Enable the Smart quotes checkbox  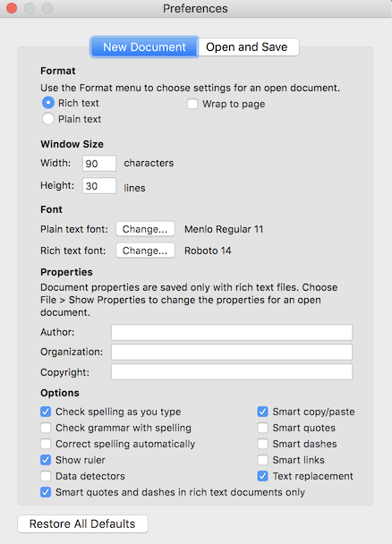(262, 428)
